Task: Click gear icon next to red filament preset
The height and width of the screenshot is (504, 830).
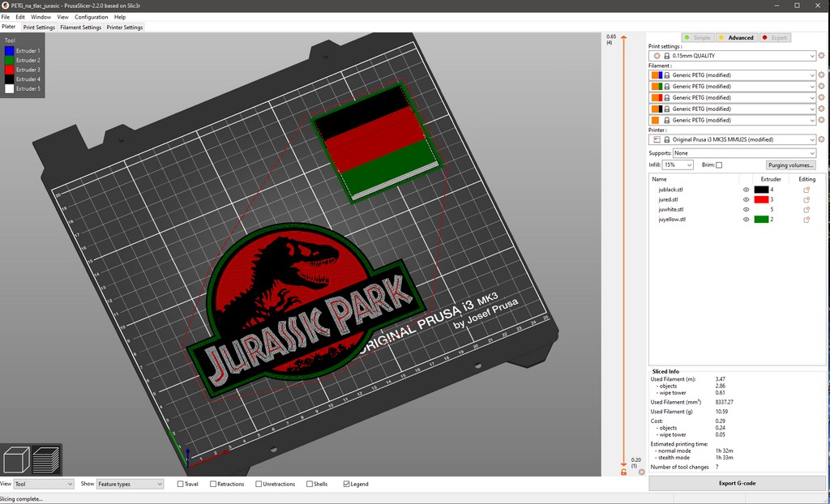Action: pyautogui.click(x=821, y=97)
